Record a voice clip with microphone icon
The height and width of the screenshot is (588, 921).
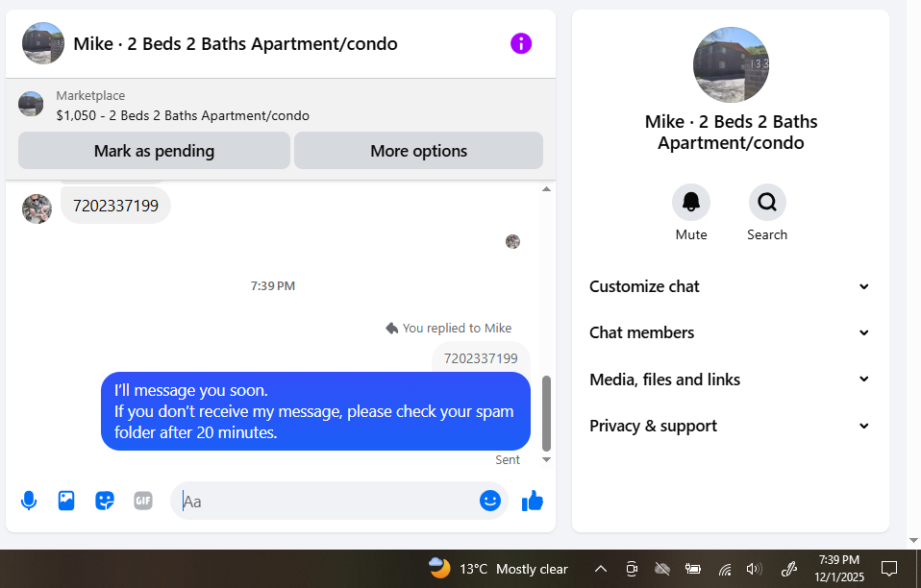point(28,501)
